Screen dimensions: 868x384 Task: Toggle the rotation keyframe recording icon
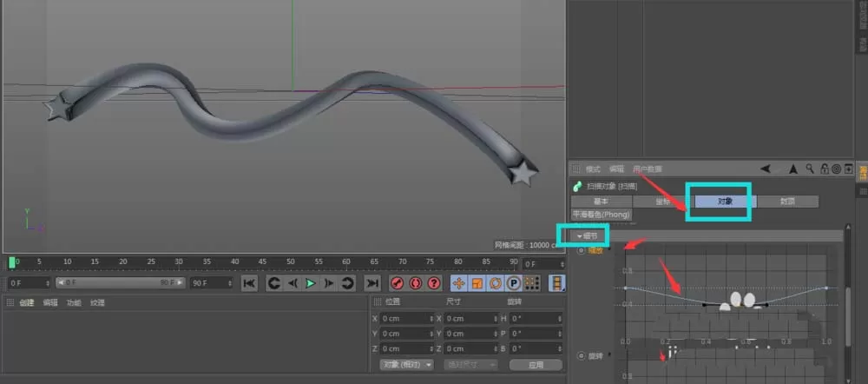(496, 283)
